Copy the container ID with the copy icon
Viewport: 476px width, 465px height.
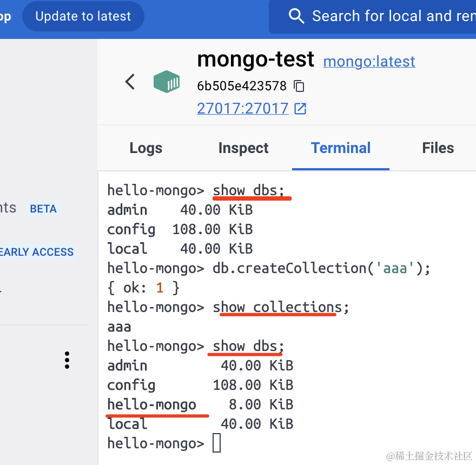pyautogui.click(x=299, y=86)
